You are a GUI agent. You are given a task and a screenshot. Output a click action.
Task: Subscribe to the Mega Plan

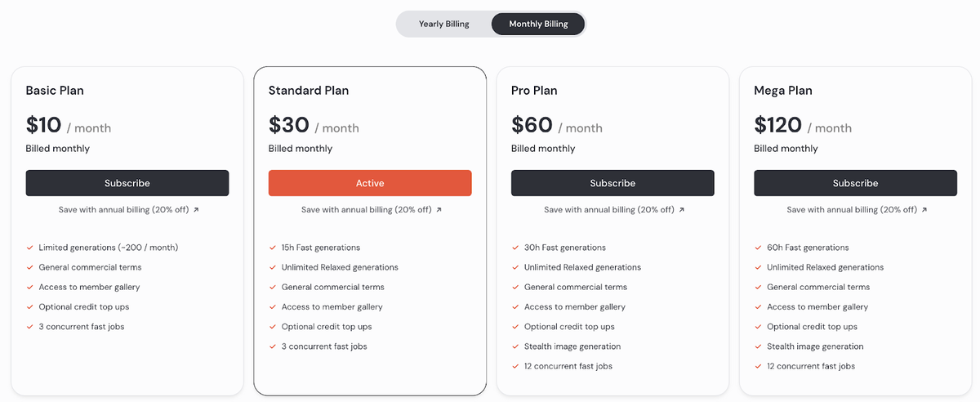point(855,183)
